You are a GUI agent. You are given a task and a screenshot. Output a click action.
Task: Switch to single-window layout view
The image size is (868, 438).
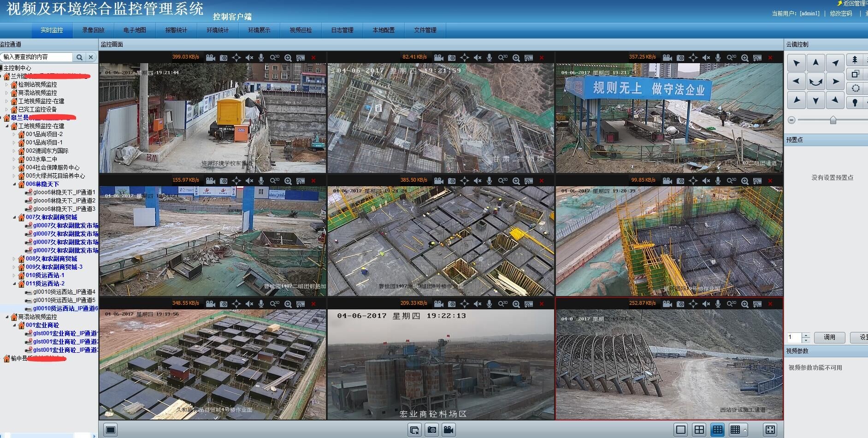pos(680,430)
